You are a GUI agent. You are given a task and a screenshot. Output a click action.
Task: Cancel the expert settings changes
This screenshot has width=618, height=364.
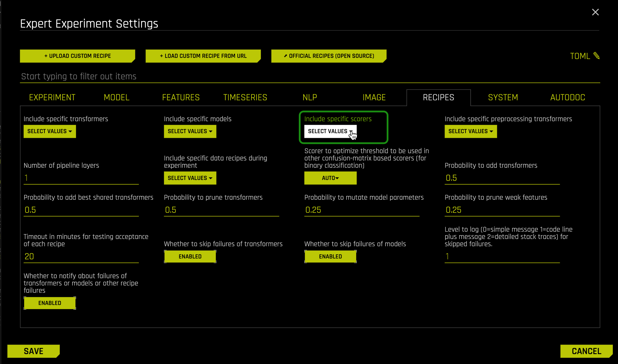586,351
